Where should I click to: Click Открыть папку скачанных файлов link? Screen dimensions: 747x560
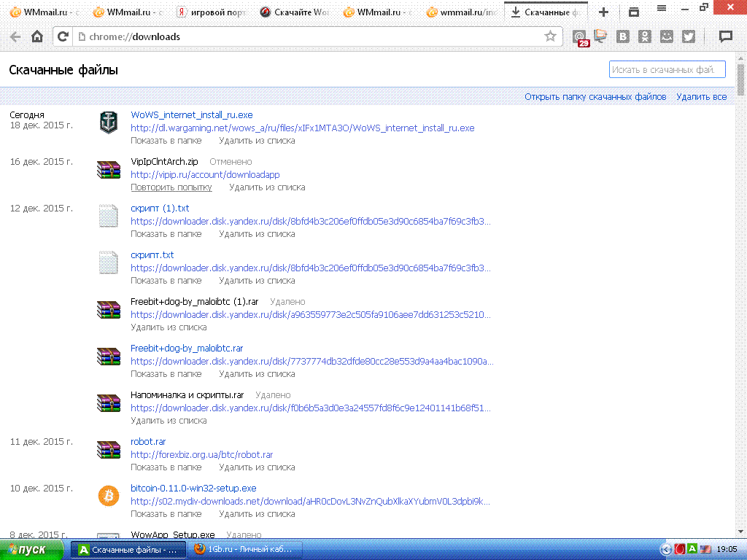click(595, 97)
